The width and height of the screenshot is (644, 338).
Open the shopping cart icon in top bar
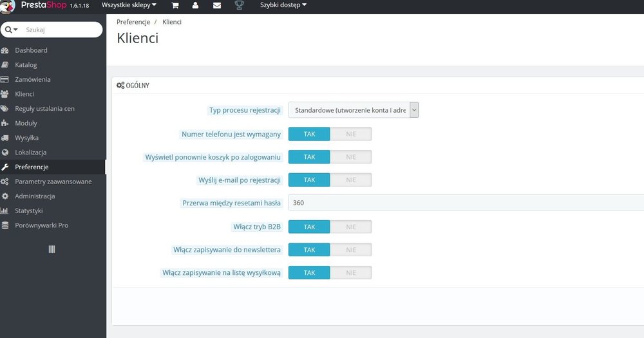(x=175, y=5)
